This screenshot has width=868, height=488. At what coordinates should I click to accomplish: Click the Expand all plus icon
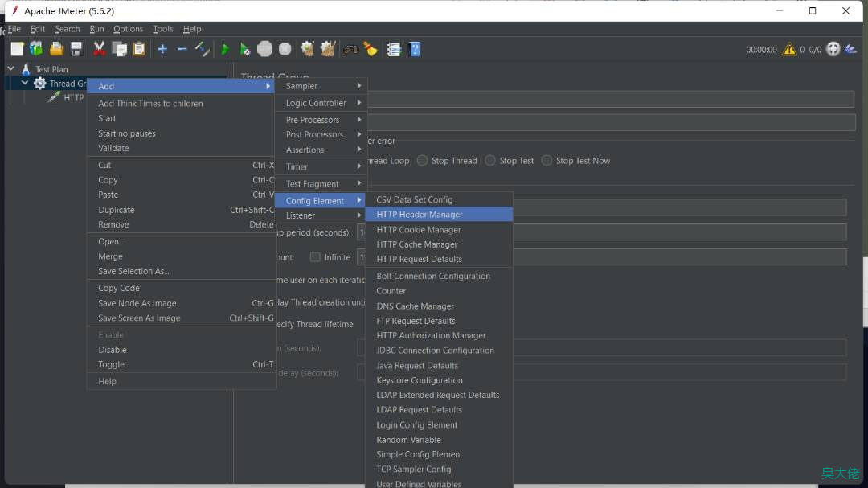coord(162,49)
